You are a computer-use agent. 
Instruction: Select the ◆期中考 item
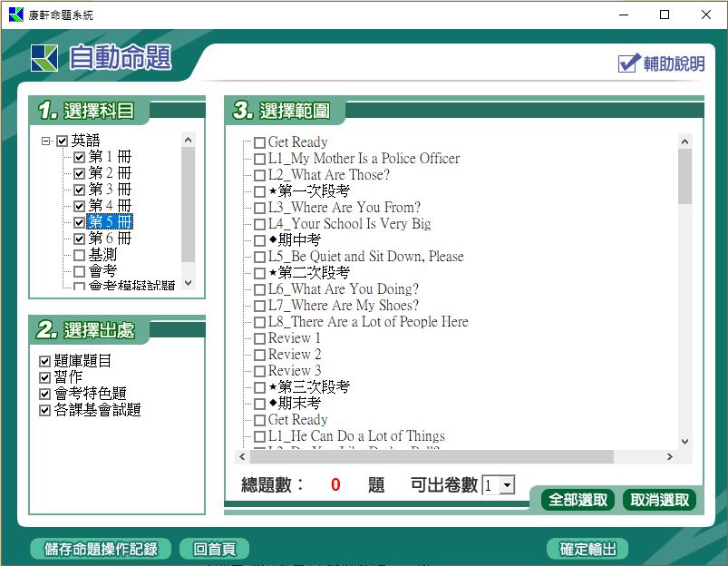299,240
